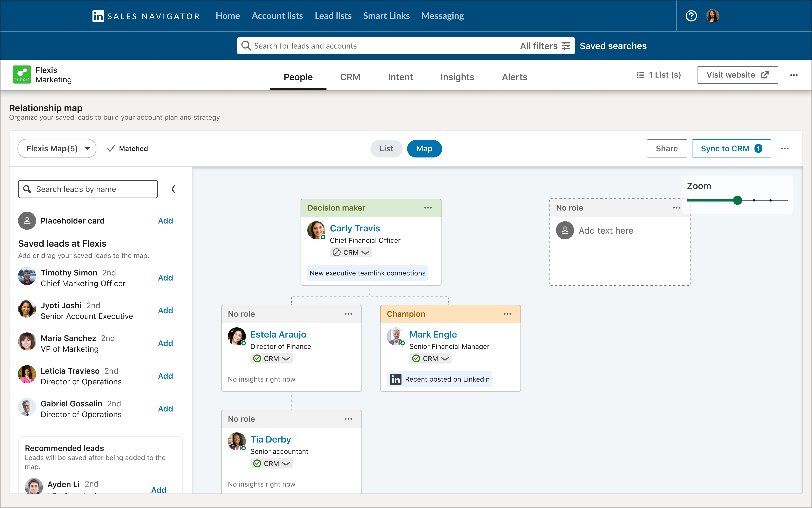812x508 pixels.
Task: Open Tia Derby card options ellipsis
Action: (348, 419)
